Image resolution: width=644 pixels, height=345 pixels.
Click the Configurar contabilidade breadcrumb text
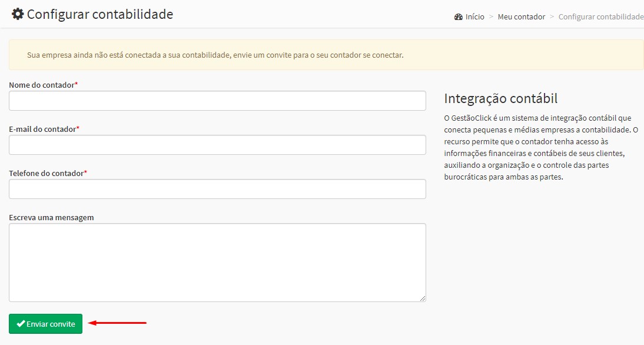pos(601,17)
